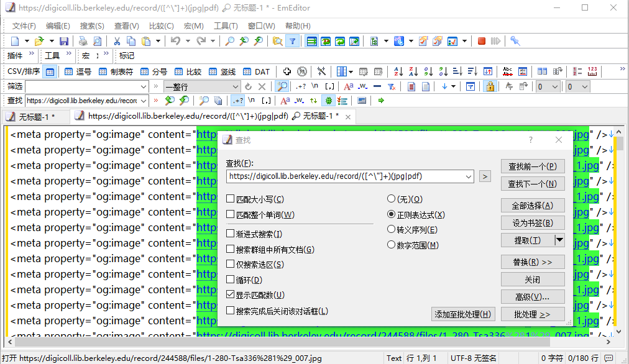Open the 搜索(S) menu
629x364 pixels.
92,25
